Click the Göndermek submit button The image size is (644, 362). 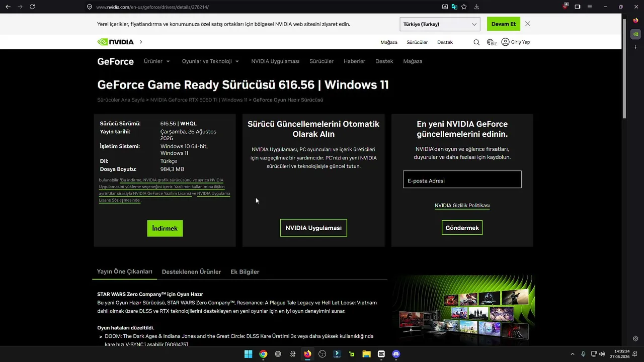462,228
